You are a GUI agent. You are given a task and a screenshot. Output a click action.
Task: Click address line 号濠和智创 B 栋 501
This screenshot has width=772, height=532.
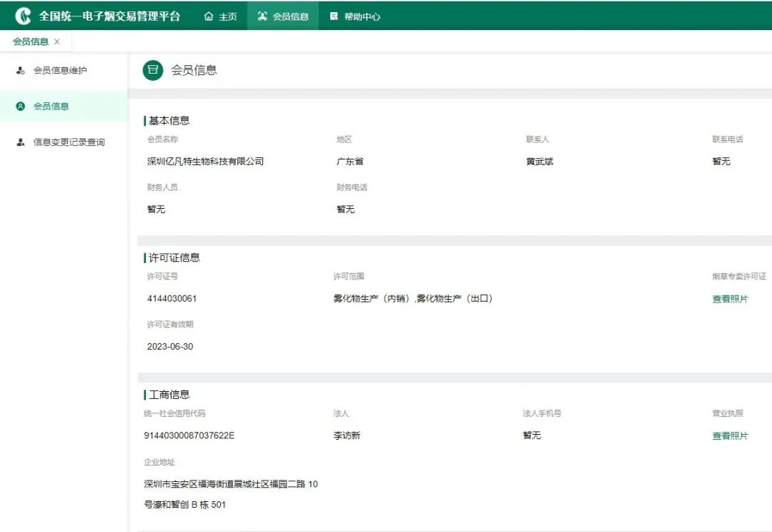(x=184, y=505)
